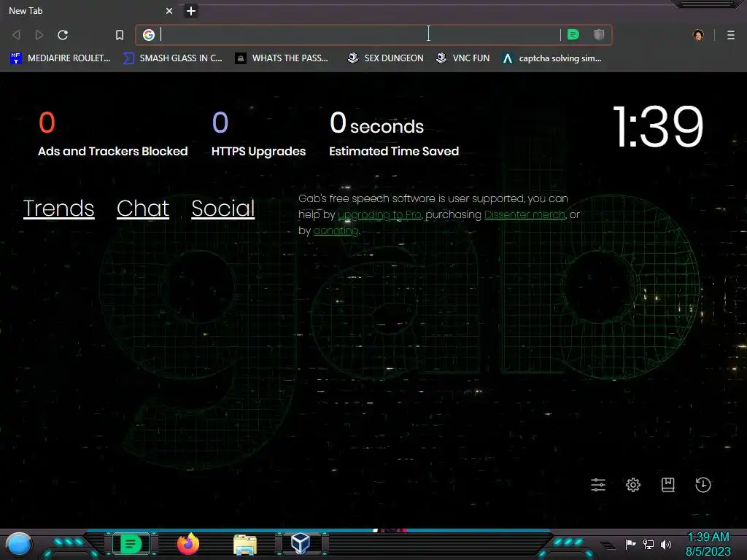
Task: Open the Chat link
Action: pos(143,209)
